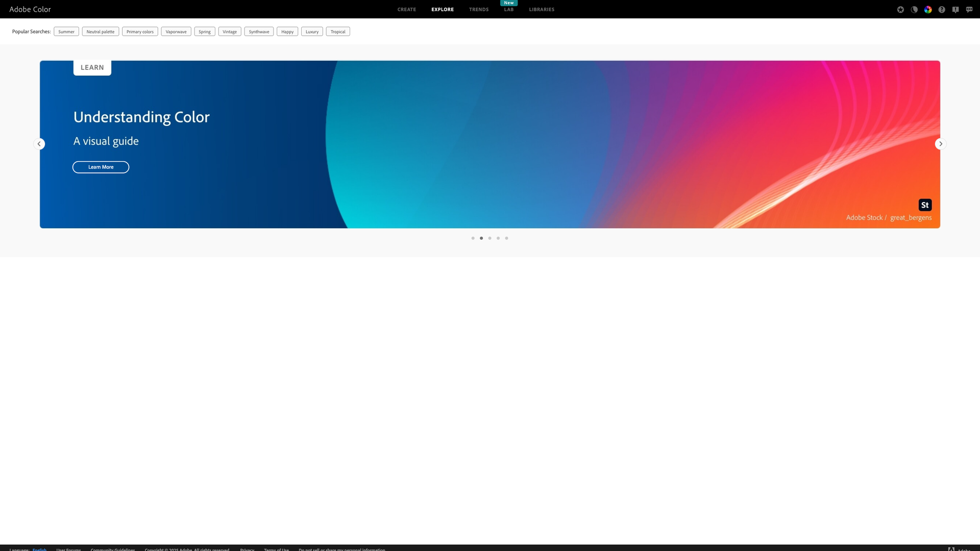The image size is (980, 551).
Task: Open the LAB section marked New
Action: 508,9
